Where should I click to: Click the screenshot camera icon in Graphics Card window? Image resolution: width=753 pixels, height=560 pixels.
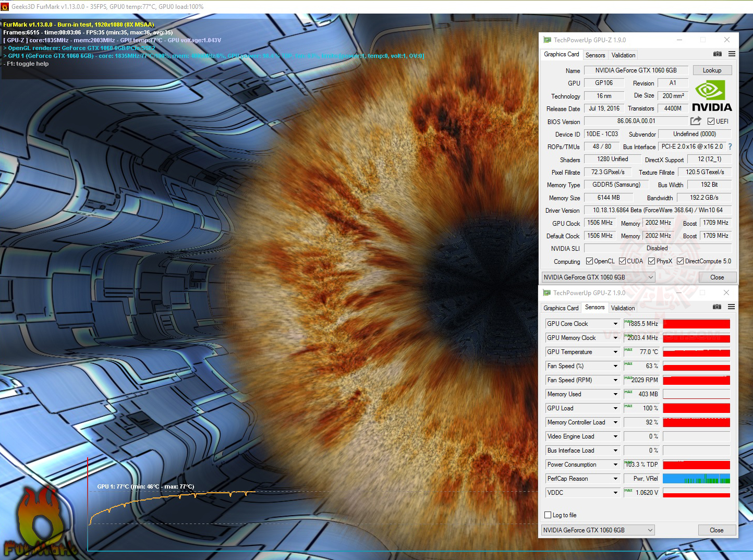point(718,54)
